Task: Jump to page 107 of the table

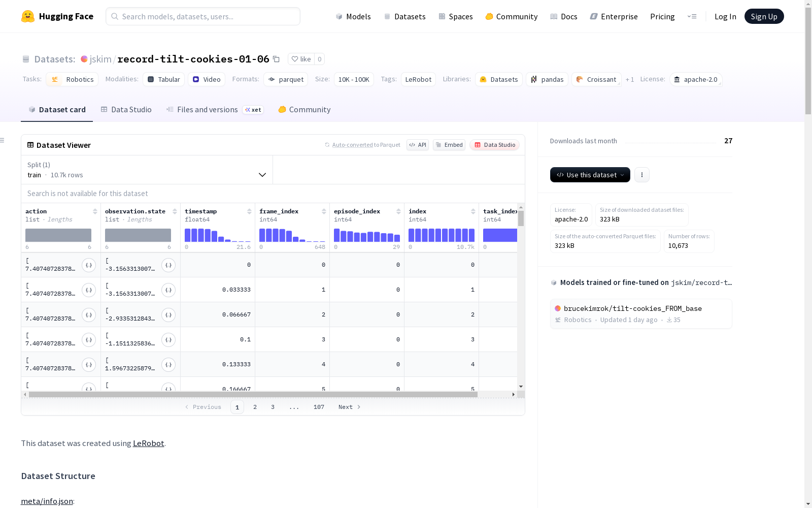Action: 319,407
